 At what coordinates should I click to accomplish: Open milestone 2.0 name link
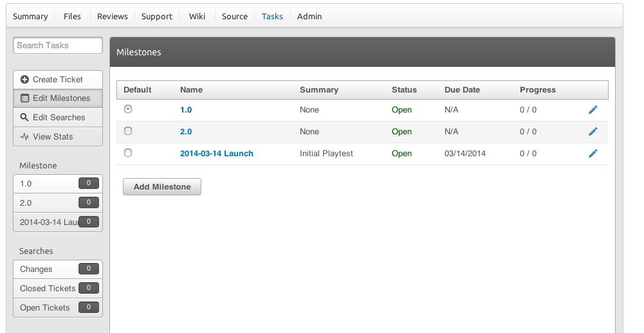pos(186,132)
